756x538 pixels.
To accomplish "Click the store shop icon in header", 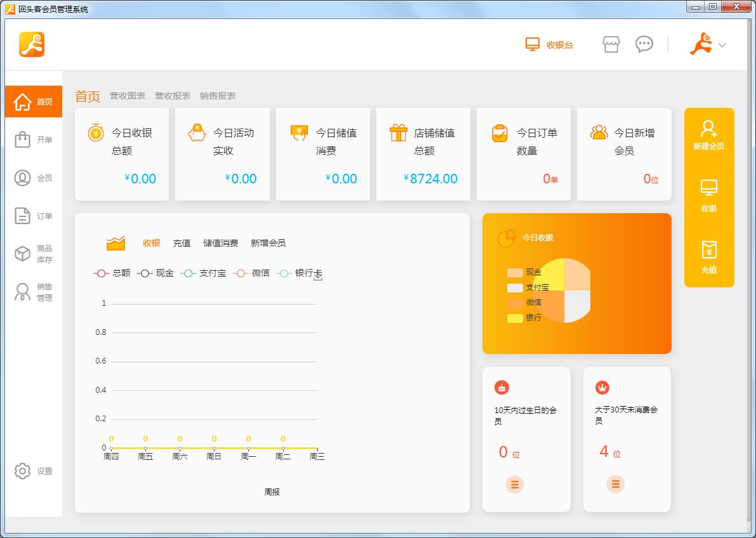I will pyautogui.click(x=611, y=45).
